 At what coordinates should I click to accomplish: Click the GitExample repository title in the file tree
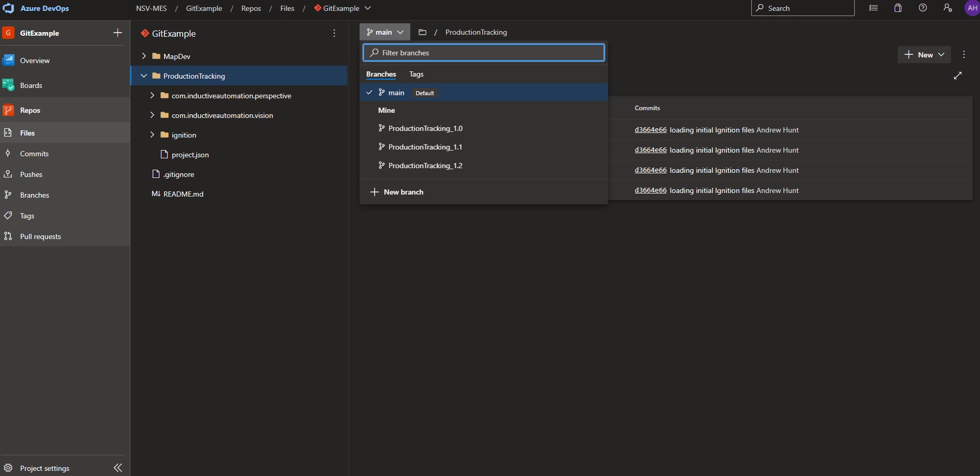[174, 34]
